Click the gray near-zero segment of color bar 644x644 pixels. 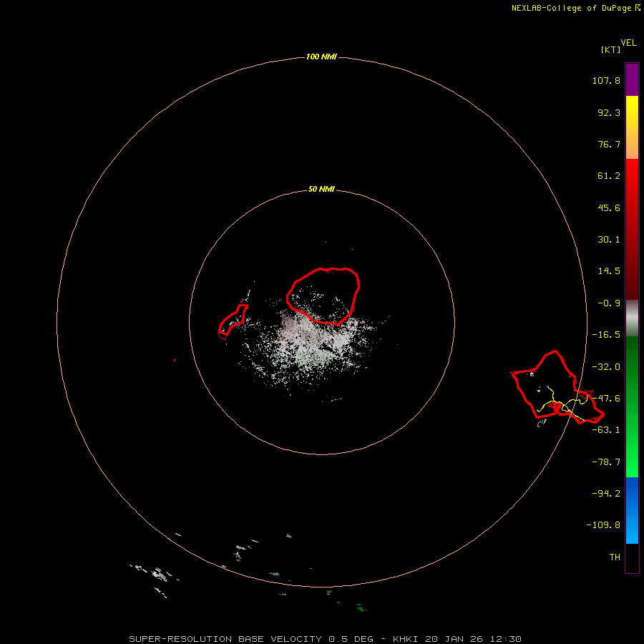pyautogui.click(x=632, y=318)
